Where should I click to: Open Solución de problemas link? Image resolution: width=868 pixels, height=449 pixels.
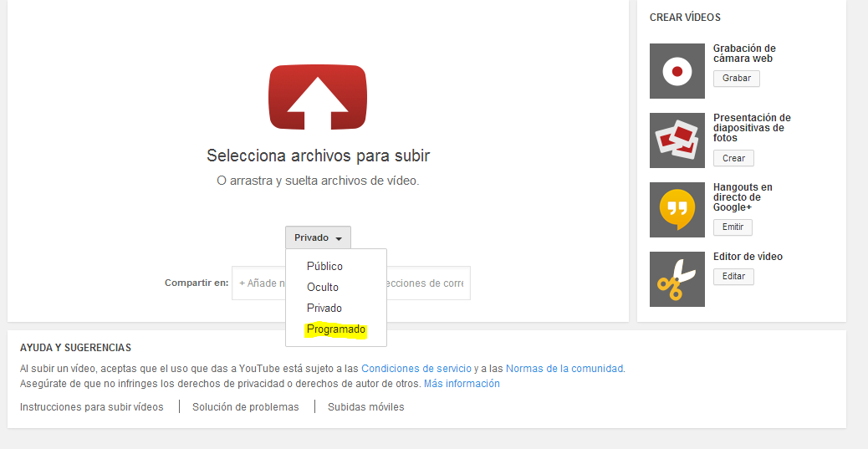246,407
